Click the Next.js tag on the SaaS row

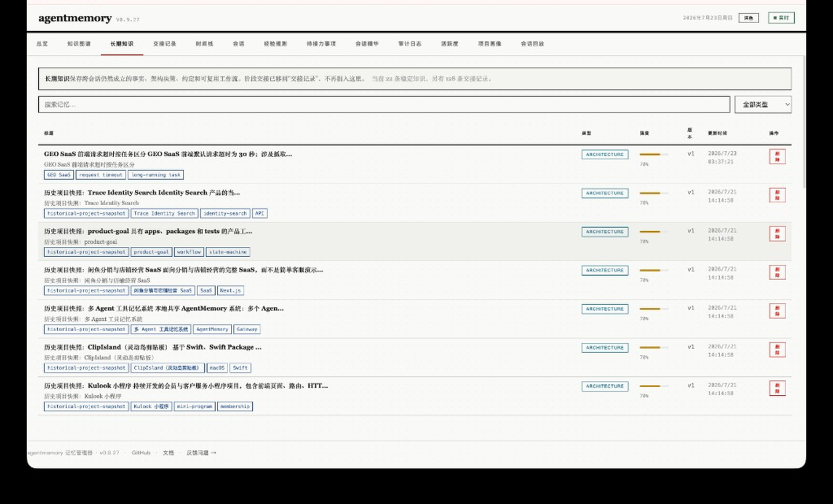click(230, 290)
